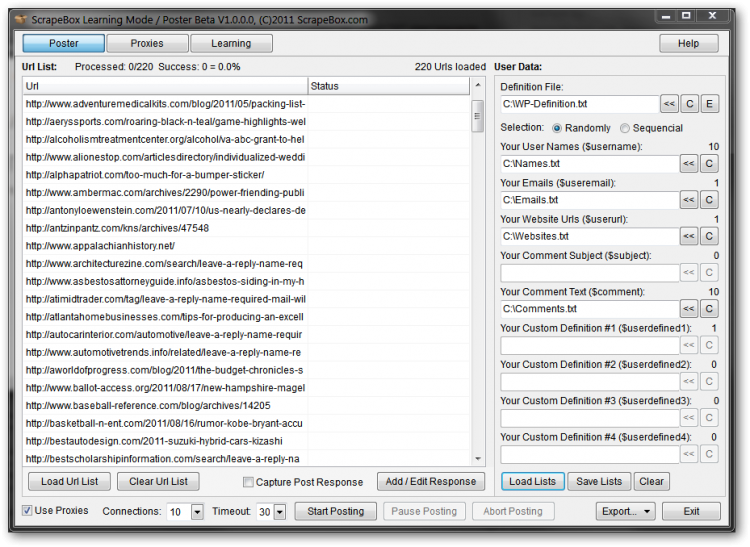Screen dimensions: 750x547
Task: Click Load Url List button
Action: click(69, 481)
